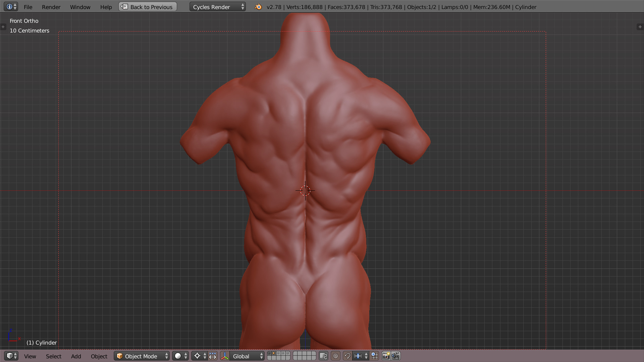Render OpenGL animation of viewport
Viewport: 644px width, 362px height.
point(396,356)
